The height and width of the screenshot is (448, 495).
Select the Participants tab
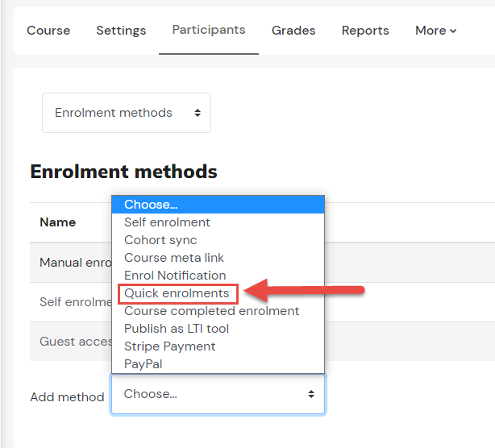(209, 30)
